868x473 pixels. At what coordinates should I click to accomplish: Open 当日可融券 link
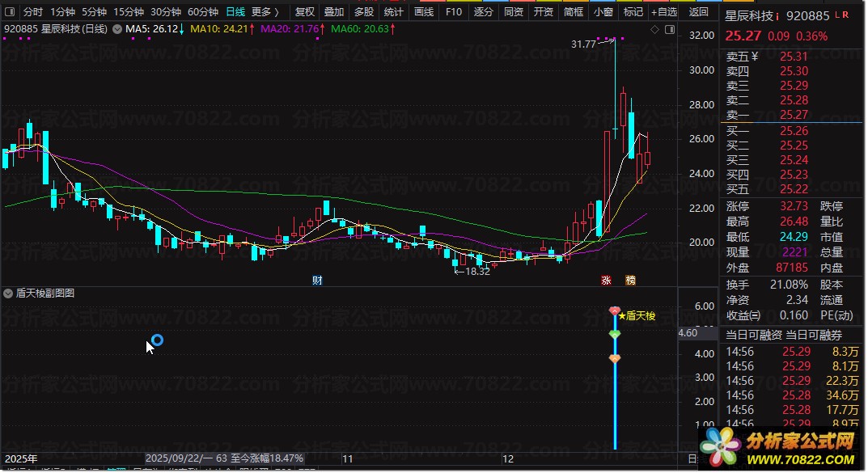814,336
